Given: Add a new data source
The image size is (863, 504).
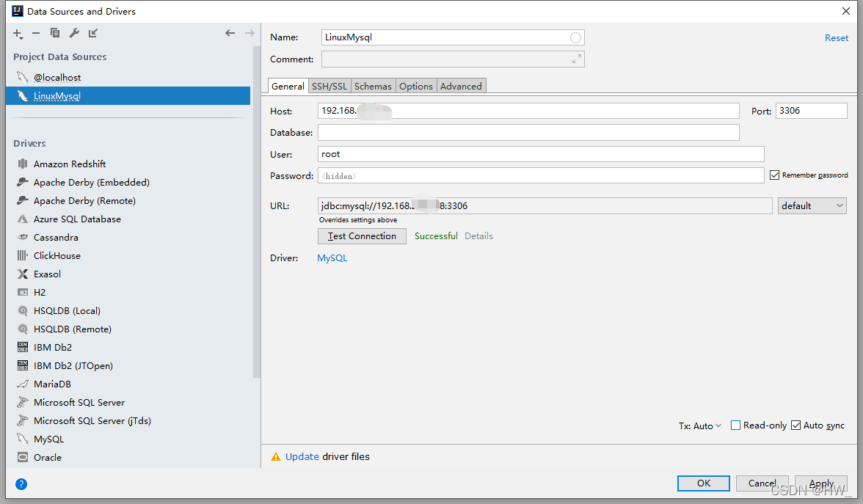Looking at the screenshot, I should (x=16, y=33).
